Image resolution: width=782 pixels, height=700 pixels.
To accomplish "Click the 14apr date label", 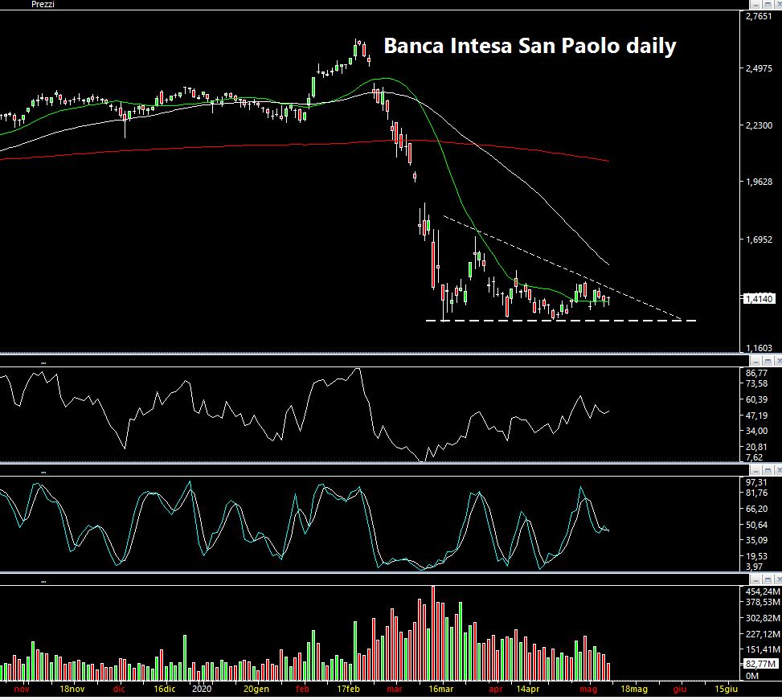I will tap(528, 689).
